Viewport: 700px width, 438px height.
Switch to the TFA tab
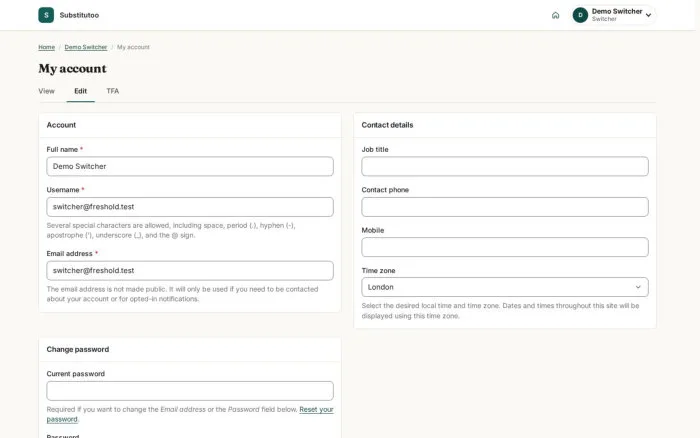click(x=112, y=91)
